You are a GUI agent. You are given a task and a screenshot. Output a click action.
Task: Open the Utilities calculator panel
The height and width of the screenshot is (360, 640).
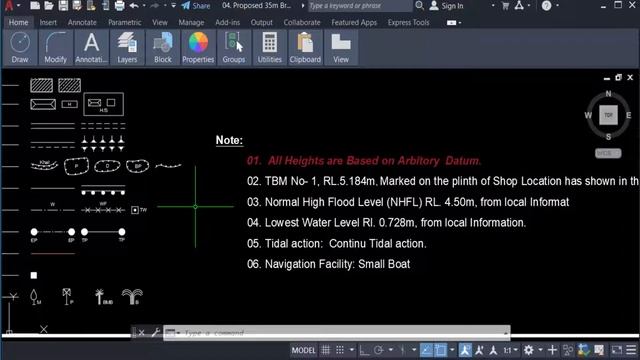269,47
